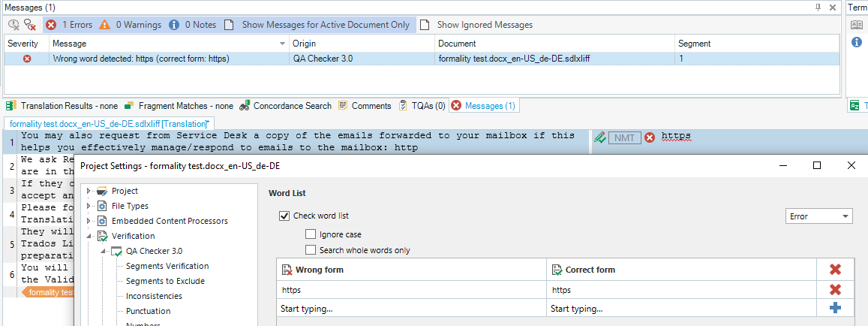The height and width of the screenshot is (326, 868).
Task: Open the TQAs (0) tab
Action: click(x=422, y=105)
